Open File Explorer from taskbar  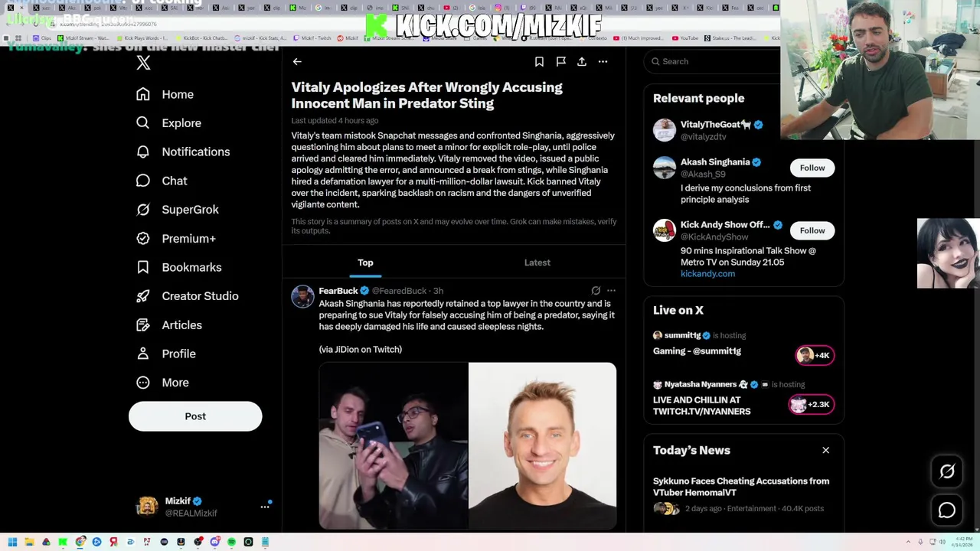(x=29, y=543)
